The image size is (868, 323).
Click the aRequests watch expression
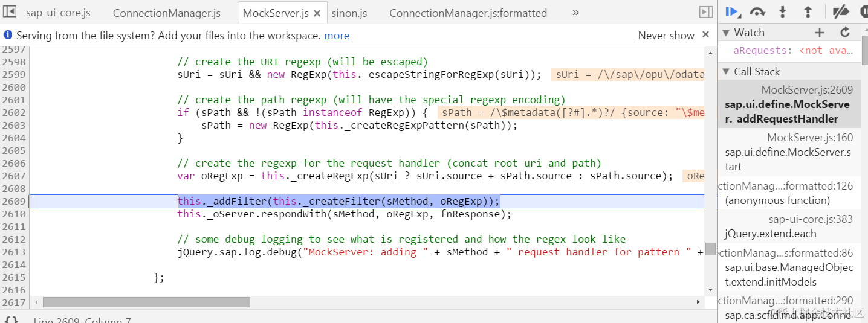click(x=793, y=51)
